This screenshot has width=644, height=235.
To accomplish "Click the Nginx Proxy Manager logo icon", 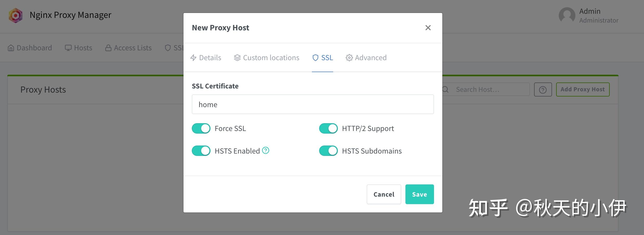I will tap(16, 16).
